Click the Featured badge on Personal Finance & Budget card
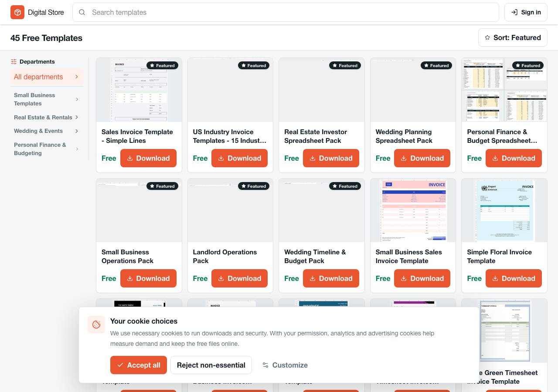This screenshot has height=392, width=558. pos(527,65)
